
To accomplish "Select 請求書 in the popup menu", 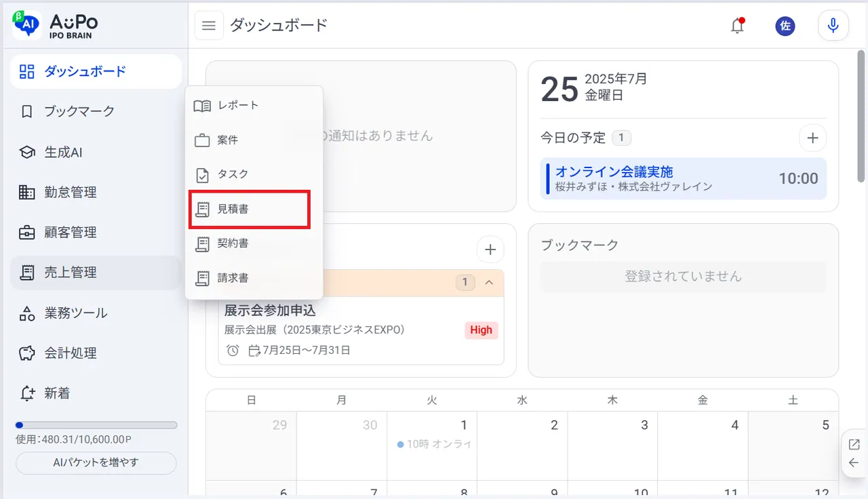I will pos(254,278).
